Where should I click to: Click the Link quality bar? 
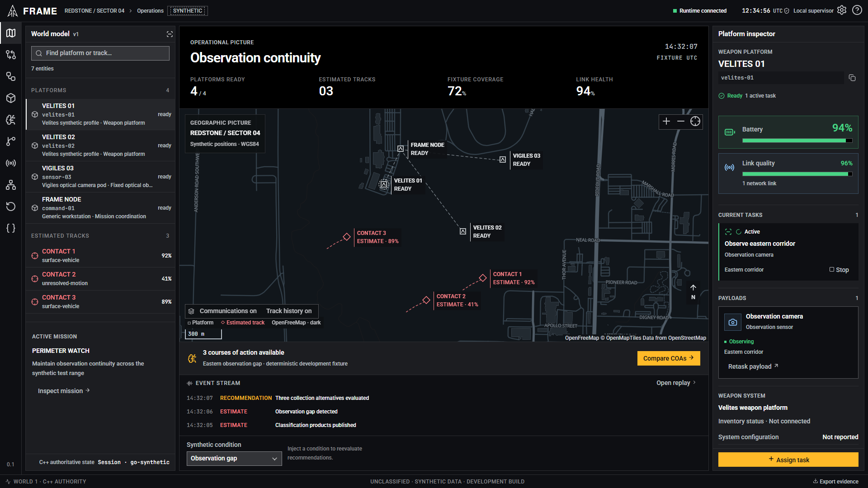[x=797, y=174]
